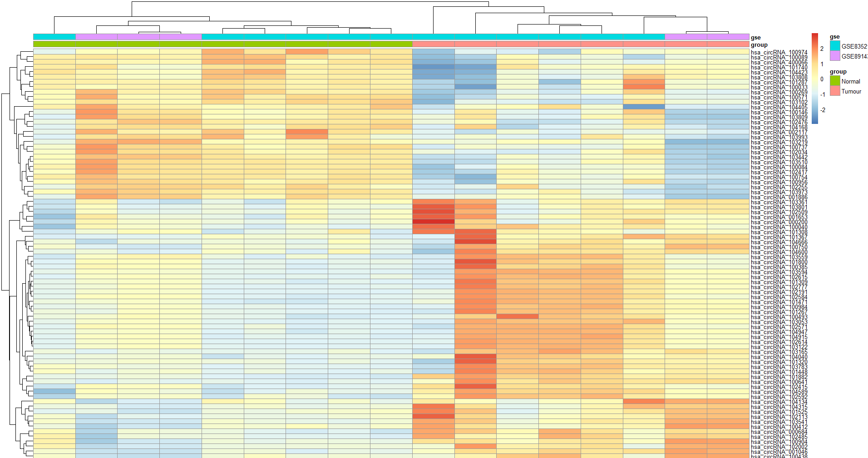This screenshot has width=868, height=458.
Task: Click row label hsa_circRNA_104666
Action: pyautogui.click(x=779, y=242)
